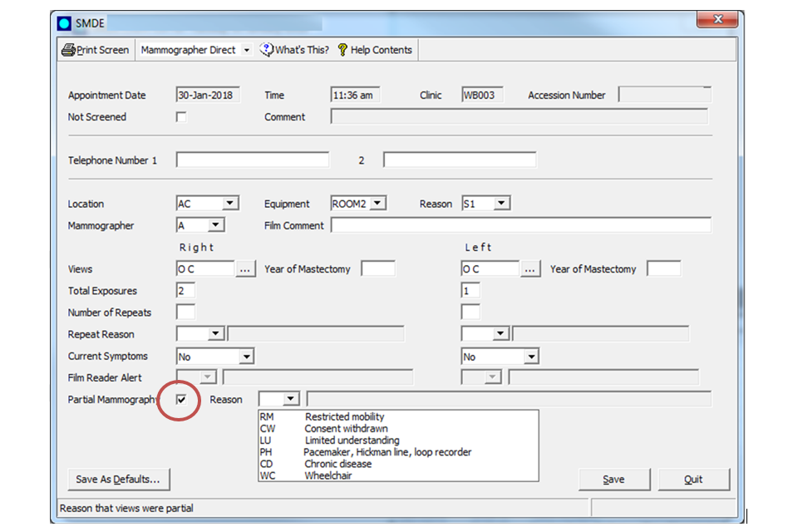Viewport: 798px width, 532px height.
Task: Open Left Views ellipsis browse button
Action: point(530,269)
